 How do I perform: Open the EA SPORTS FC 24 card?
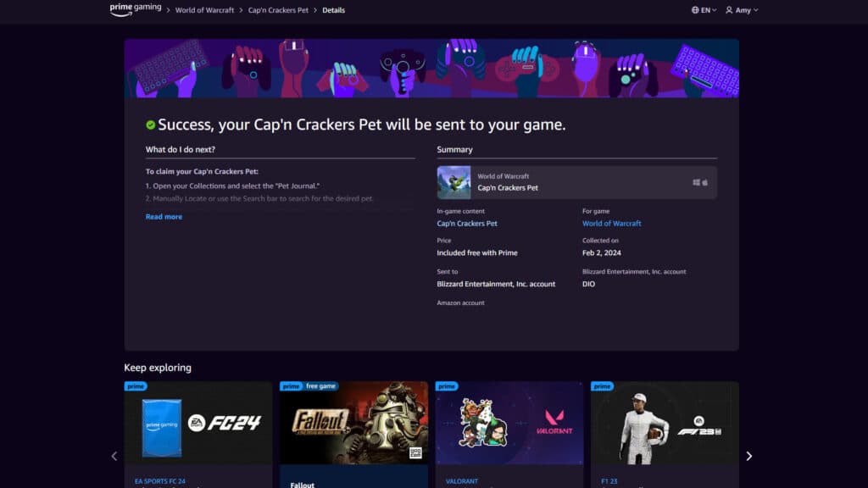(198, 428)
